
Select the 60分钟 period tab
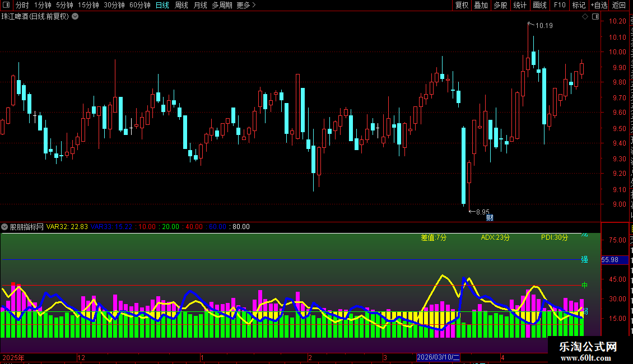[139, 5]
